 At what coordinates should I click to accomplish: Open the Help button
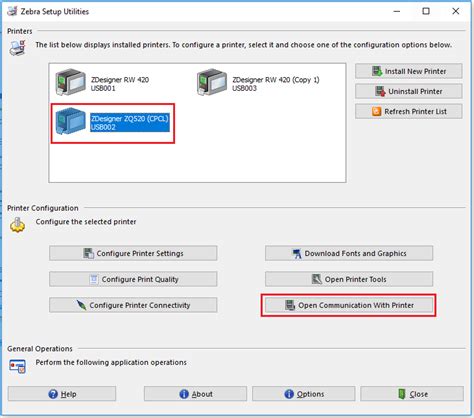(62, 394)
